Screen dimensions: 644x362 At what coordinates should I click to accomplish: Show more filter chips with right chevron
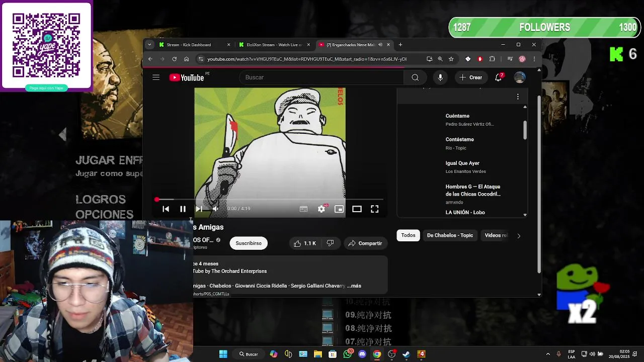[x=519, y=236]
